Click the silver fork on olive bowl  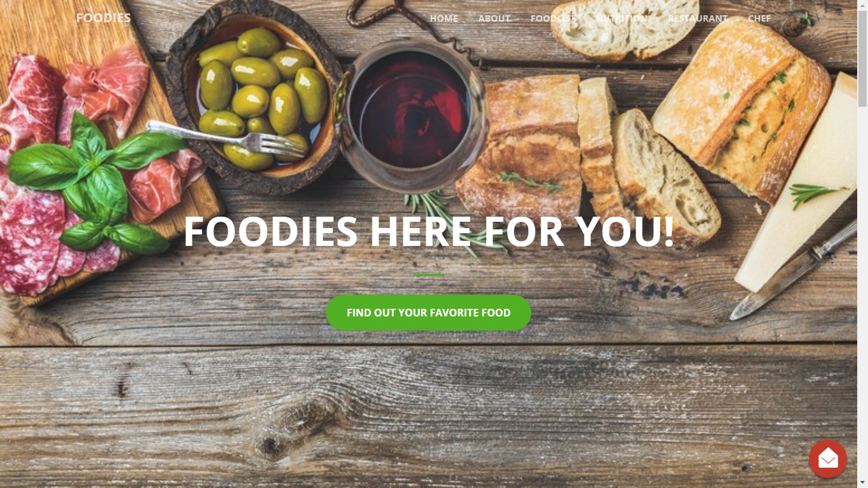point(226,138)
